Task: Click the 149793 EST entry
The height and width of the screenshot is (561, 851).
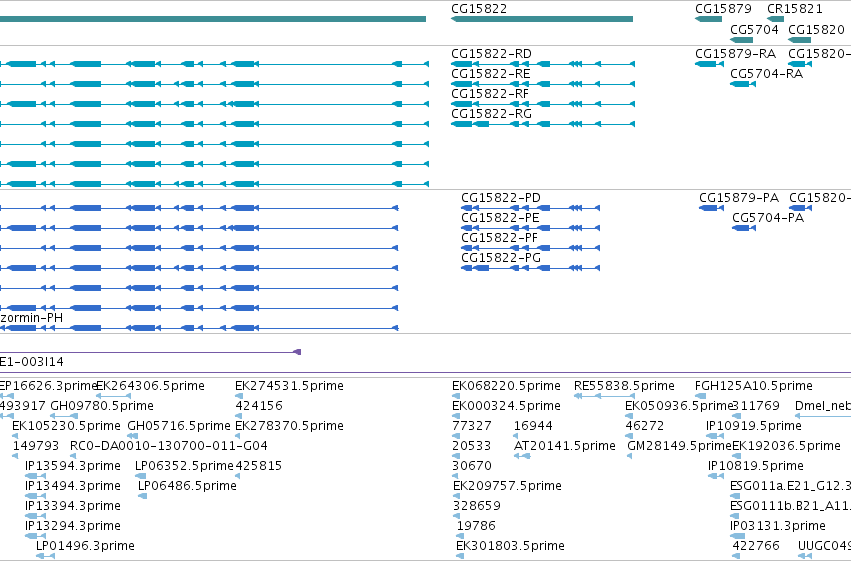Action: click(36, 446)
